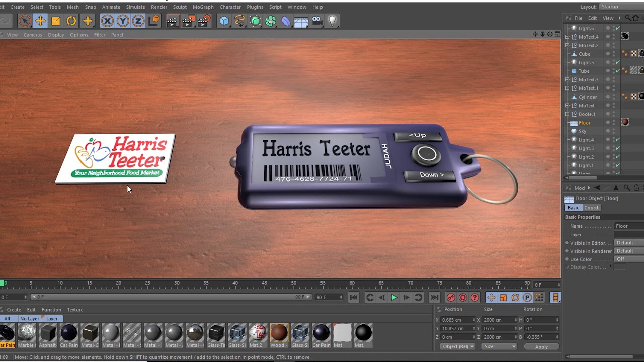The image size is (644, 362).
Task: Open the viewport Display menu
Action: click(56, 35)
